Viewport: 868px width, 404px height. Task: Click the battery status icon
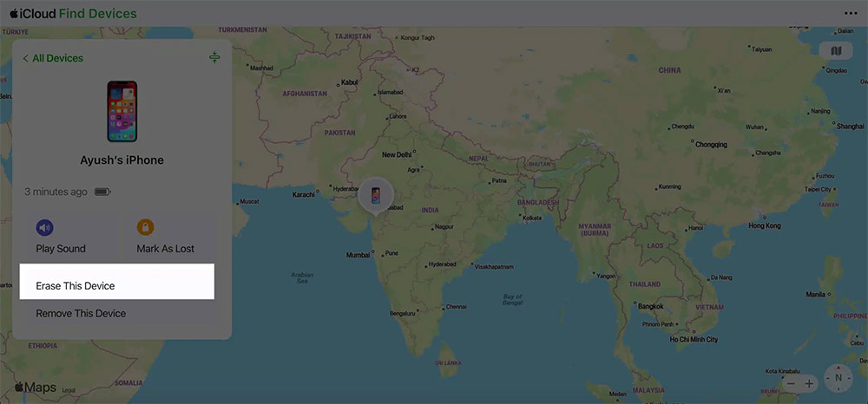point(102,192)
